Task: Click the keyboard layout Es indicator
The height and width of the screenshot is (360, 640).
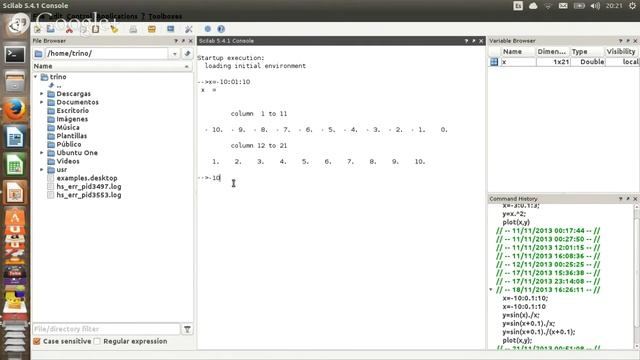Action: [518, 6]
